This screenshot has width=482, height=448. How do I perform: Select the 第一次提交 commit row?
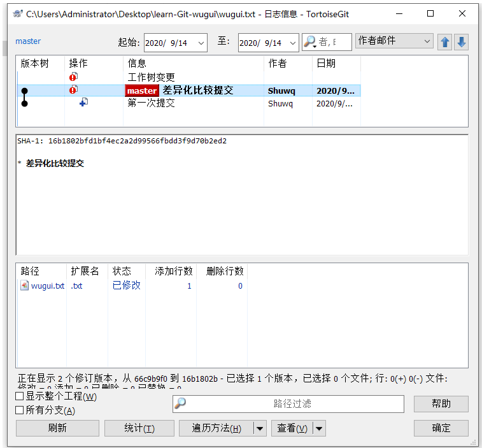click(x=188, y=103)
